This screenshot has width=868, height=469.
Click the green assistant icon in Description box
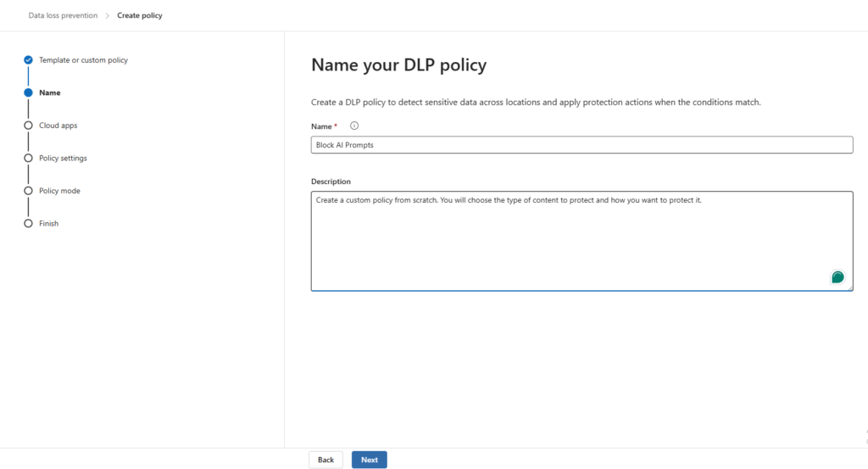click(x=837, y=277)
